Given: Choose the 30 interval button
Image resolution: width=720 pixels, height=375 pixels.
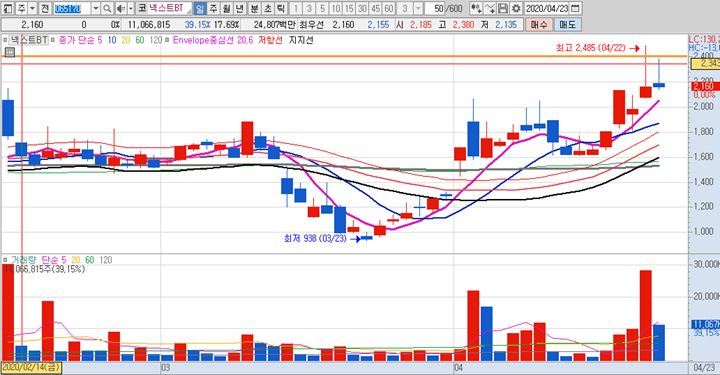Looking at the screenshot, I should click(x=363, y=8).
